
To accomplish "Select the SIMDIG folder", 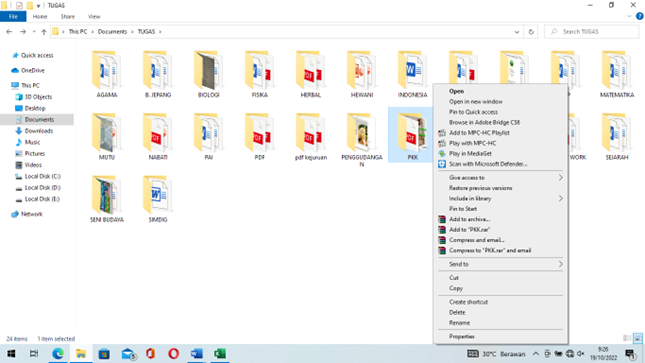I will (158, 199).
